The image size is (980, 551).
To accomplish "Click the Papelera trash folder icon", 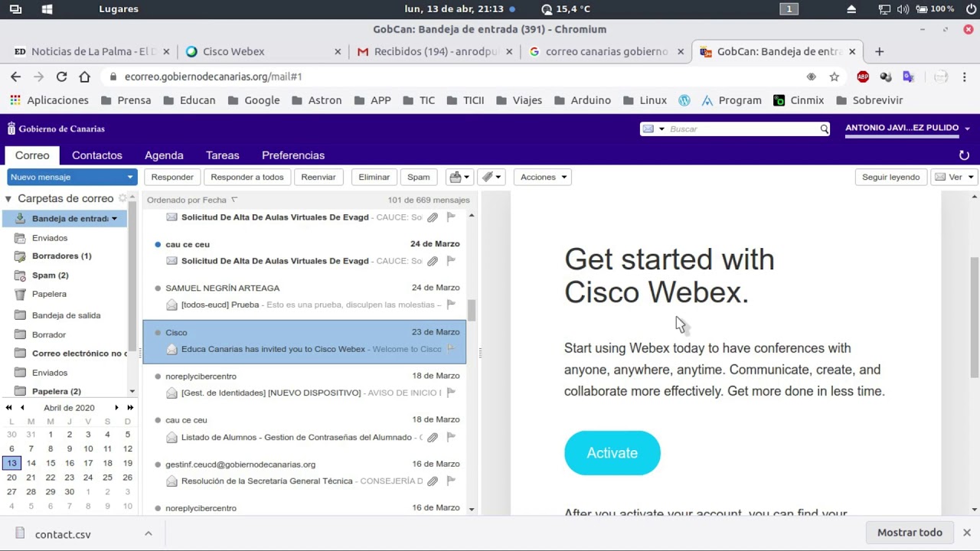I will point(19,294).
